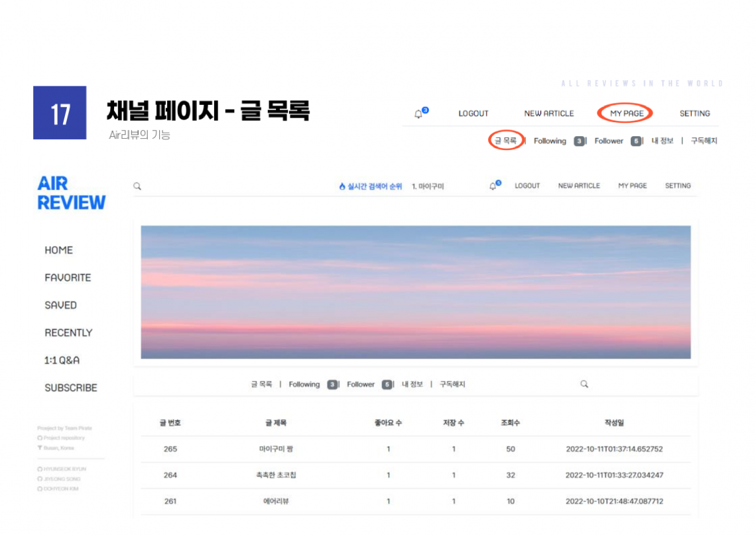Click JIYEONG SONG link
This screenshot has height=535, width=756.
(62, 479)
